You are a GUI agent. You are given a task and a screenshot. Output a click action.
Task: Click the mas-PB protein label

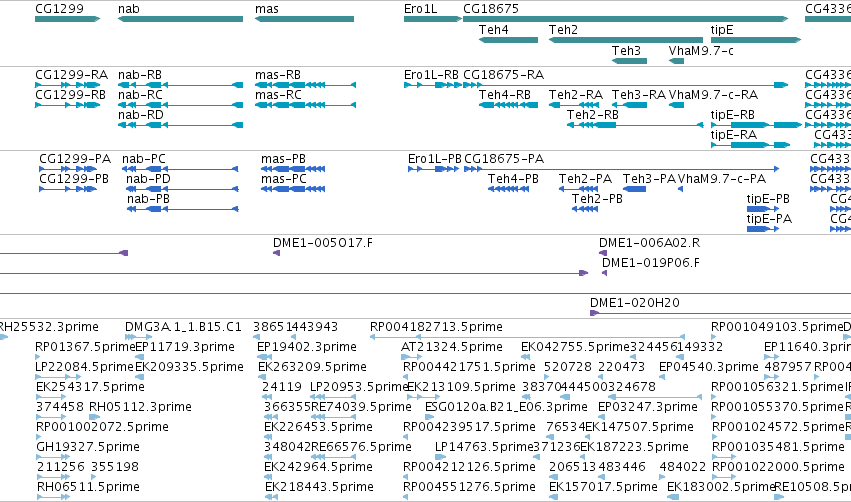pos(283,159)
